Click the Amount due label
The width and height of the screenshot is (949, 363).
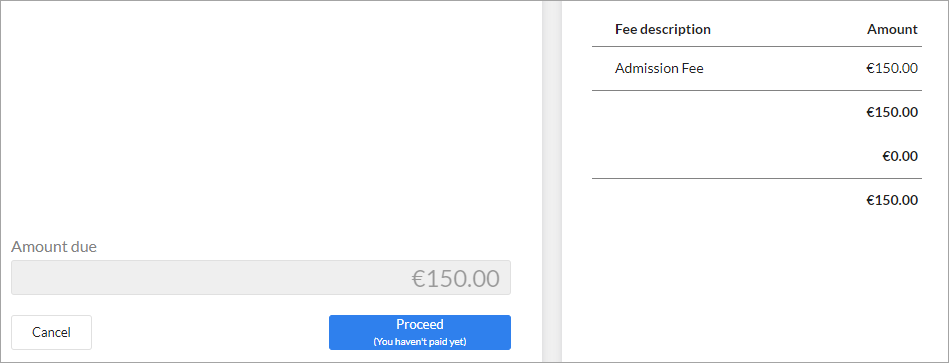click(x=54, y=247)
